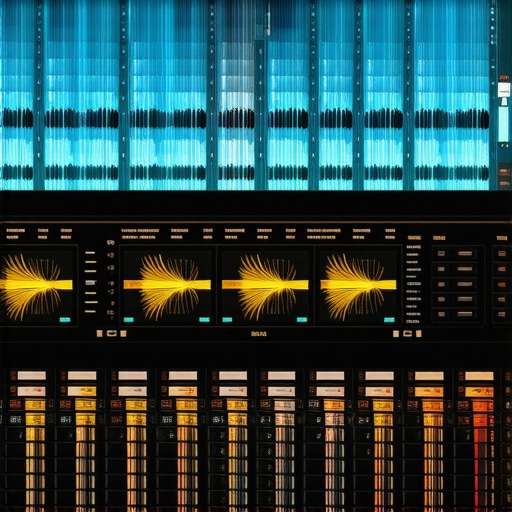
Task: Click the white handle on the upper-right vertical scrollbar
Action: click(x=503, y=90)
